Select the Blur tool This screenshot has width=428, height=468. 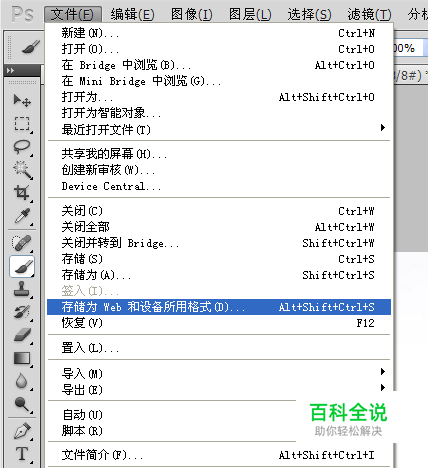pyautogui.click(x=22, y=381)
